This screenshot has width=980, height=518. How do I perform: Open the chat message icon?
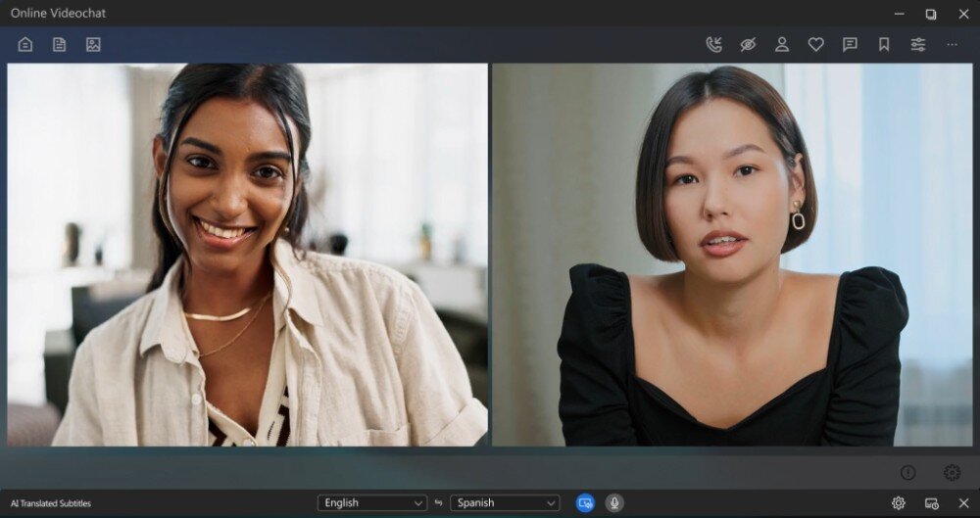(x=850, y=44)
